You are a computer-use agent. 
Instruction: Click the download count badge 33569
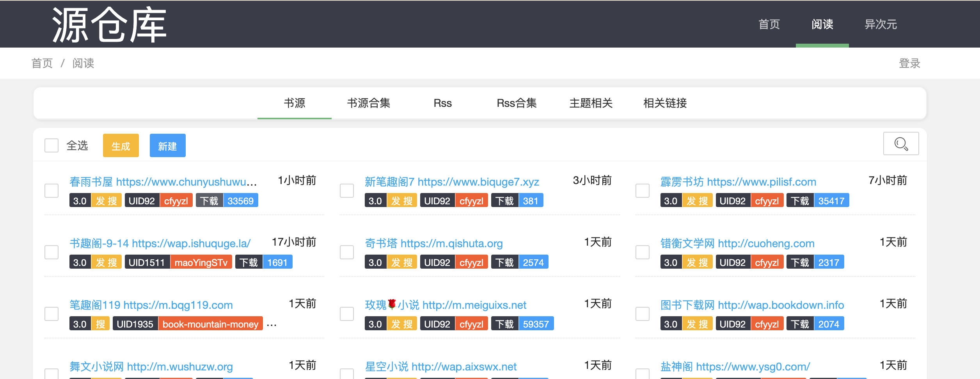tap(240, 201)
